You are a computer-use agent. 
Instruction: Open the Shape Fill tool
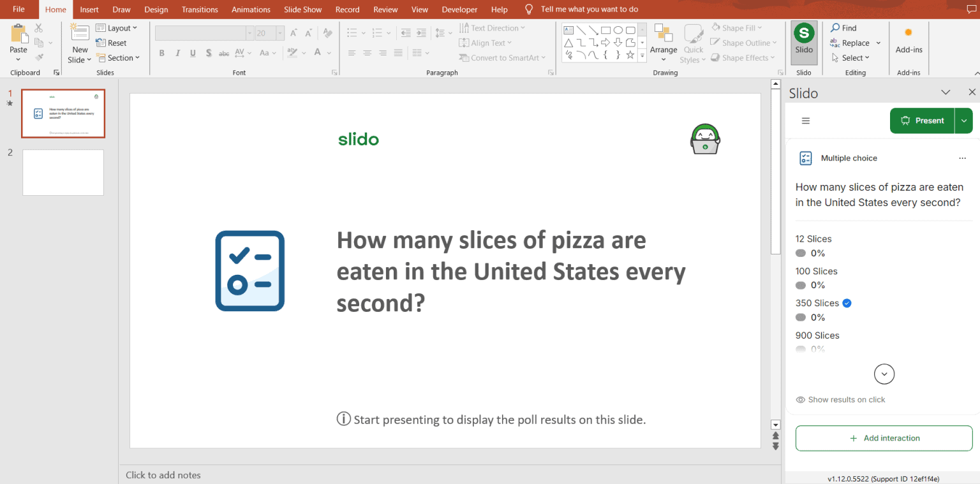click(736, 27)
